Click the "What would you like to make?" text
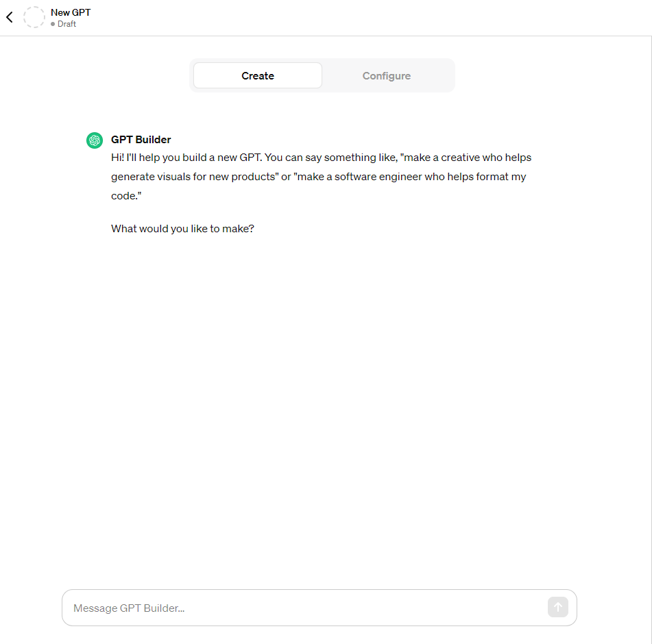652x644 pixels. [182, 229]
